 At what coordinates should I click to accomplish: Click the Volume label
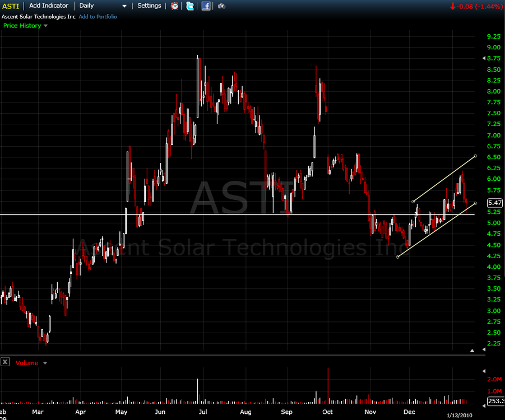(27, 363)
